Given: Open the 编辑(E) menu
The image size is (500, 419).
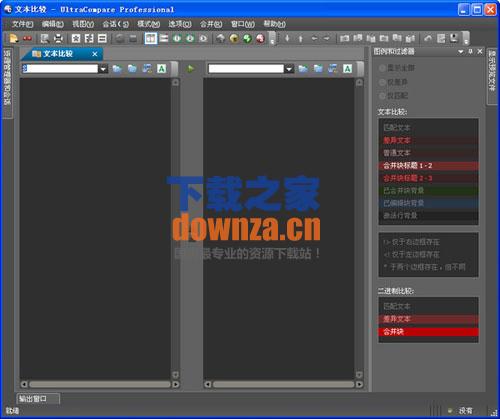Looking at the screenshot, I should (53, 24).
